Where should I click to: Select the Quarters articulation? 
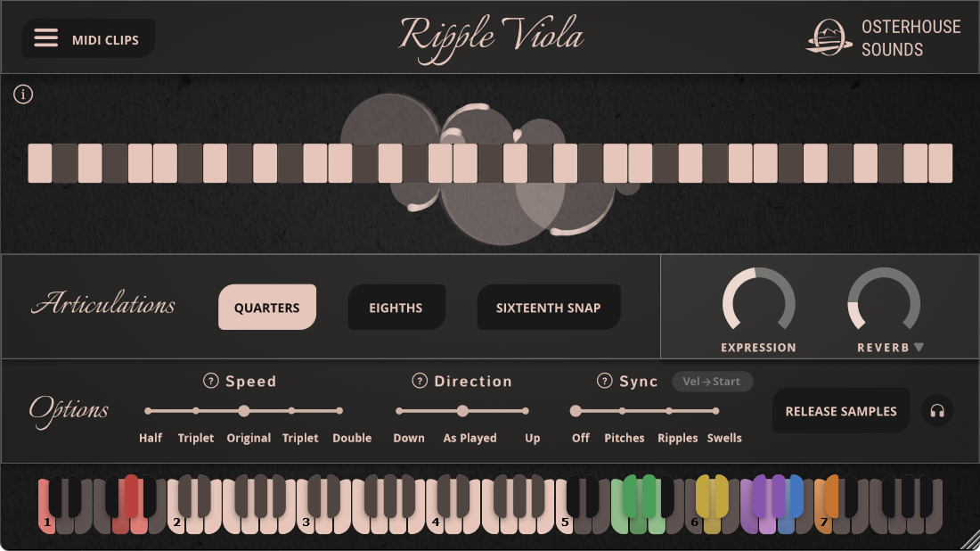(267, 307)
